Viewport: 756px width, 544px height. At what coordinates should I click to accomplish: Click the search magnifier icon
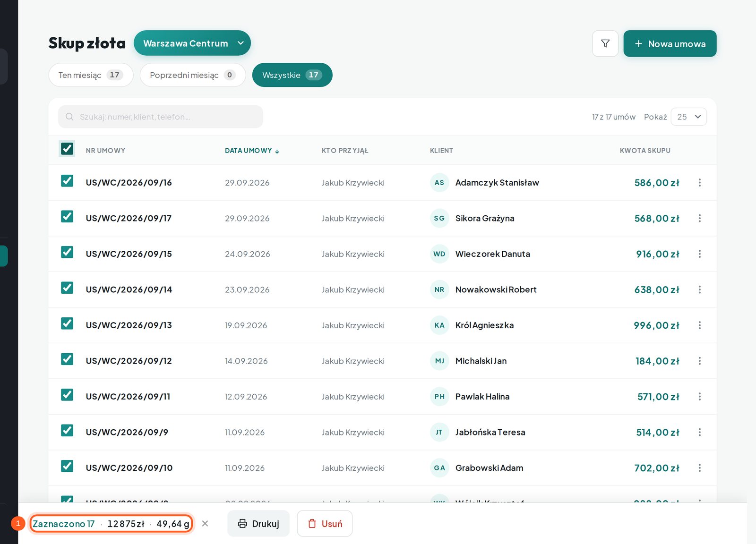[x=69, y=117]
